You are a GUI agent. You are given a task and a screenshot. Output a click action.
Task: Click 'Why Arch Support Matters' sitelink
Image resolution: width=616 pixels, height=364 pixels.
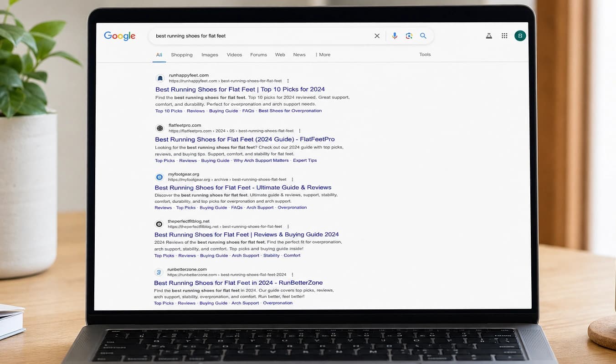(261, 160)
